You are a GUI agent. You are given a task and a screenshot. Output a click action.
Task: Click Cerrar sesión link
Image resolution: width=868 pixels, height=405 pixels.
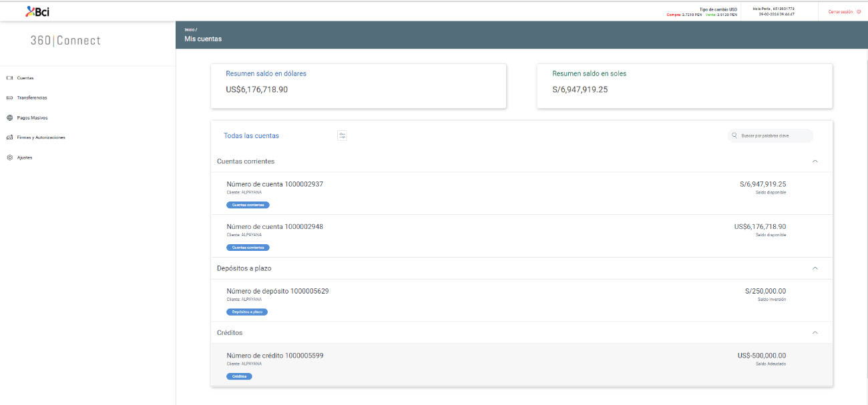(x=840, y=11)
